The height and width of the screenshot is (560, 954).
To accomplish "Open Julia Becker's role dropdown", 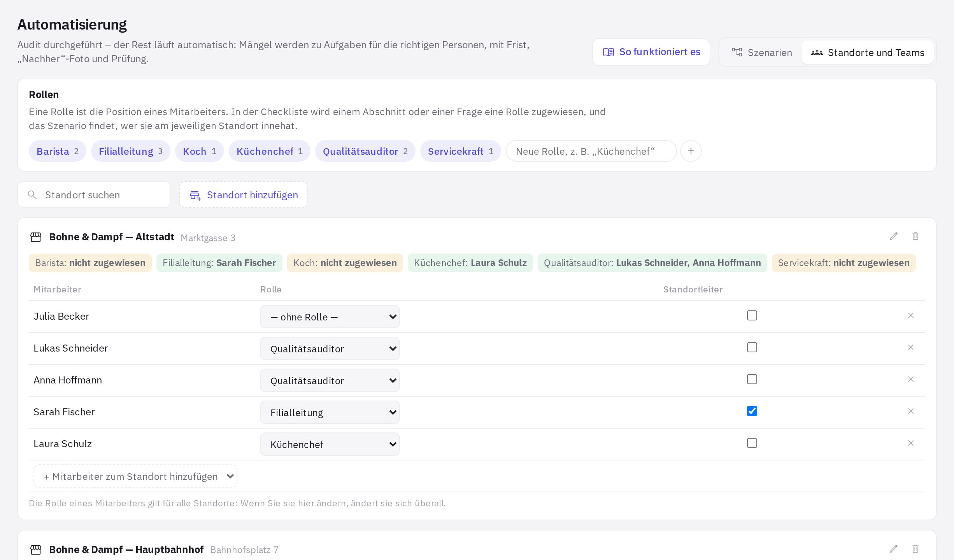I will click(x=330, y=317).
